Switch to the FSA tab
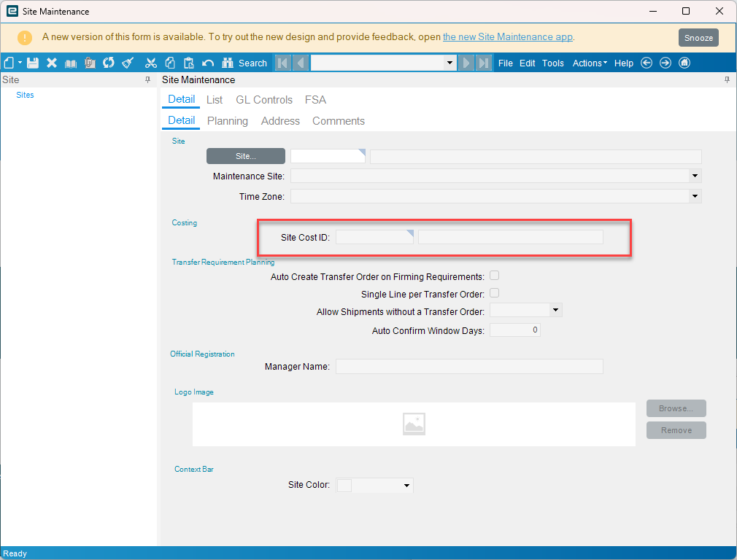This screenshot has height=560, width=737. coord(315,100)
